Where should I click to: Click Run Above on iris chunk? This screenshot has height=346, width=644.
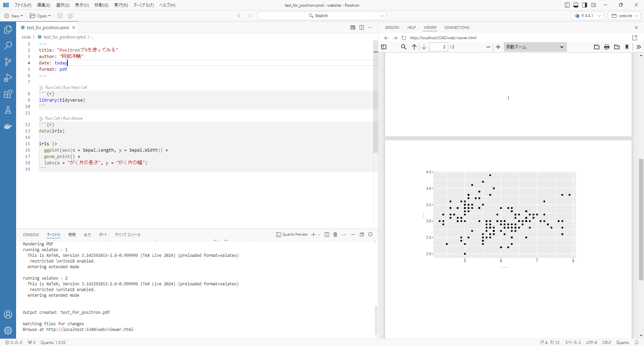click(73, 118)
